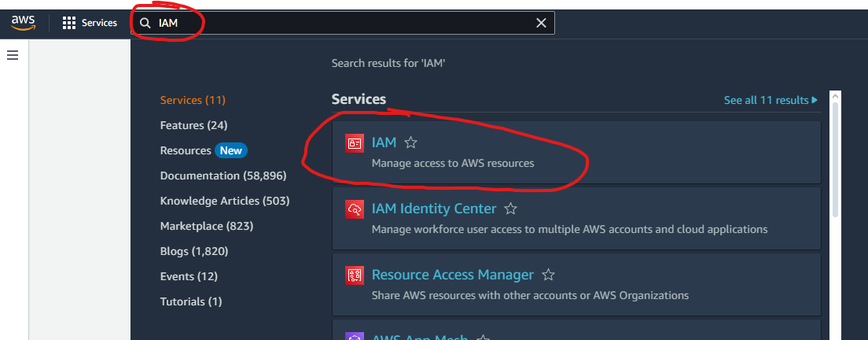Select the Resources New filter
The width and height of the screenshot is (868, 340).
[x=204, y=150]
